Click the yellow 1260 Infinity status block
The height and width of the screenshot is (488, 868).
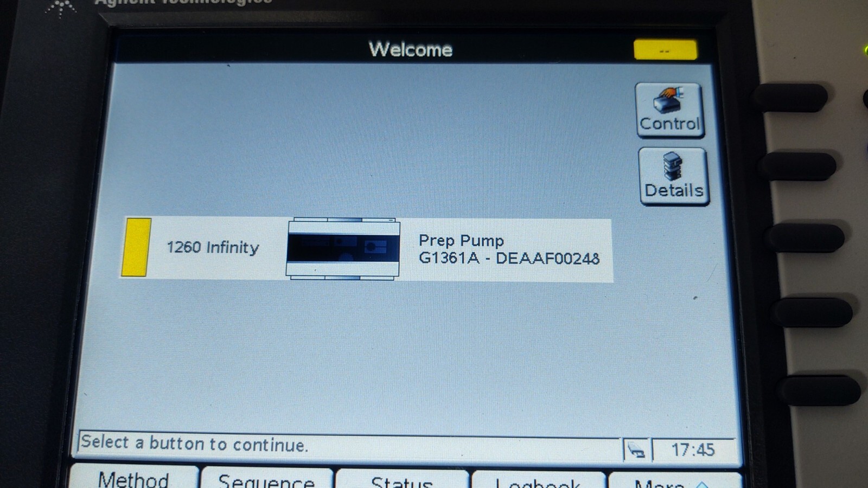click(136, 247)
